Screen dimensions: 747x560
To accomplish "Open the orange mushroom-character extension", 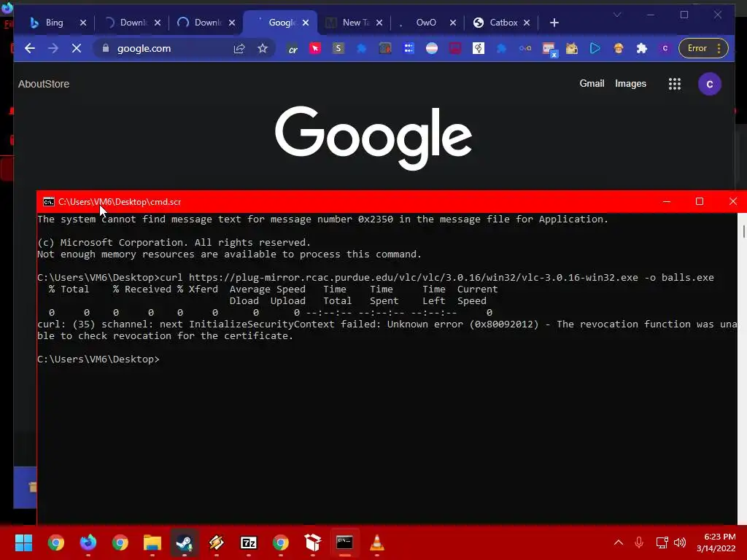I will click(x=619, y=48).
